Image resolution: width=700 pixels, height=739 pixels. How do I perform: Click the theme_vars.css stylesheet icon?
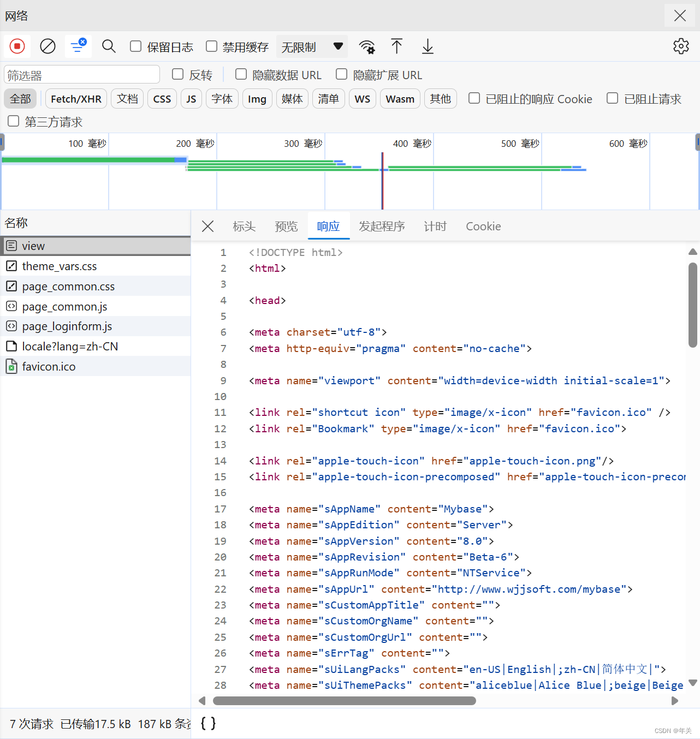point(11,266)
